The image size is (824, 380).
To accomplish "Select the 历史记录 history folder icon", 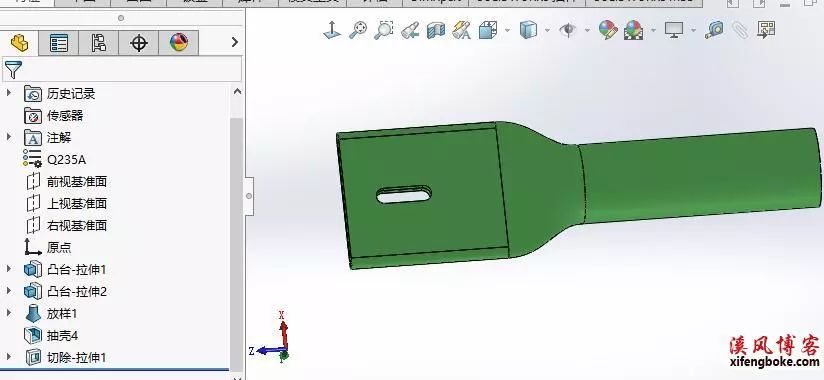I will click(x=33, y=94).
